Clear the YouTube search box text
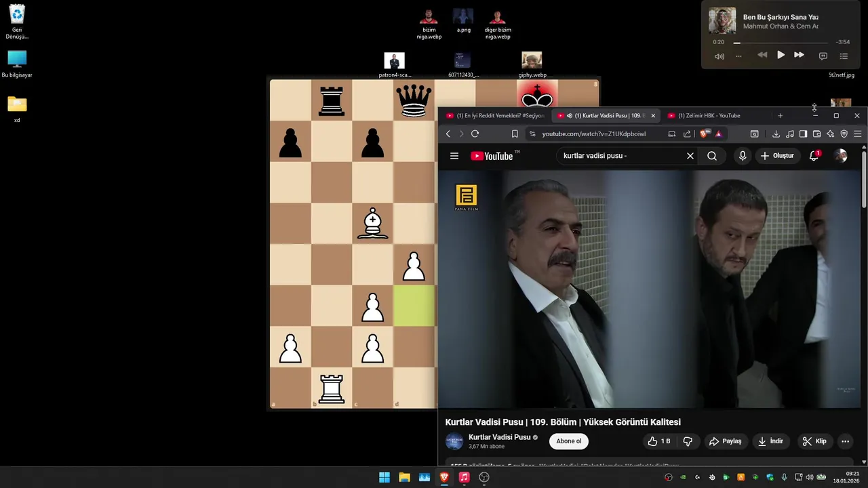The height and width of the screenshot is (488, 868). [690, 156]
